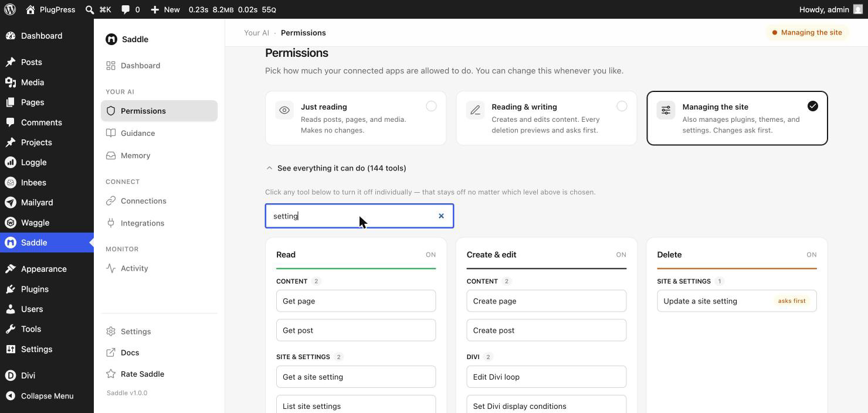Viewport: 868px width, 413px height.
Task: Click the WordPress logo icon in admin bar
Action: (10, 9)
